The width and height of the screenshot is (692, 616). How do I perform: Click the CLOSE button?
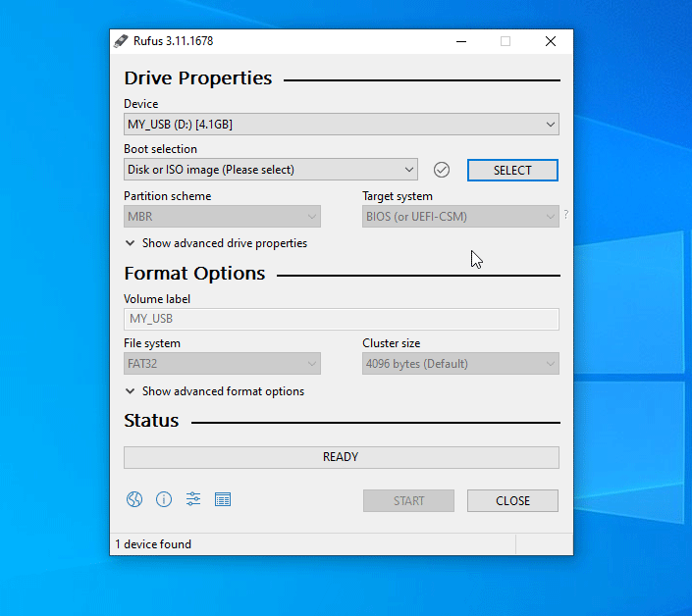click(x=512, y=501)
